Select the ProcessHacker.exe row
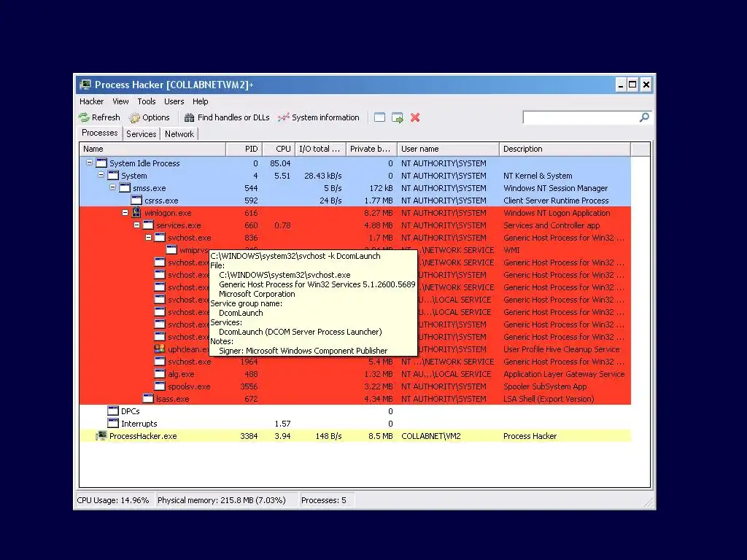The width and height of the screenshot is (747, 560). click(355, 436)
